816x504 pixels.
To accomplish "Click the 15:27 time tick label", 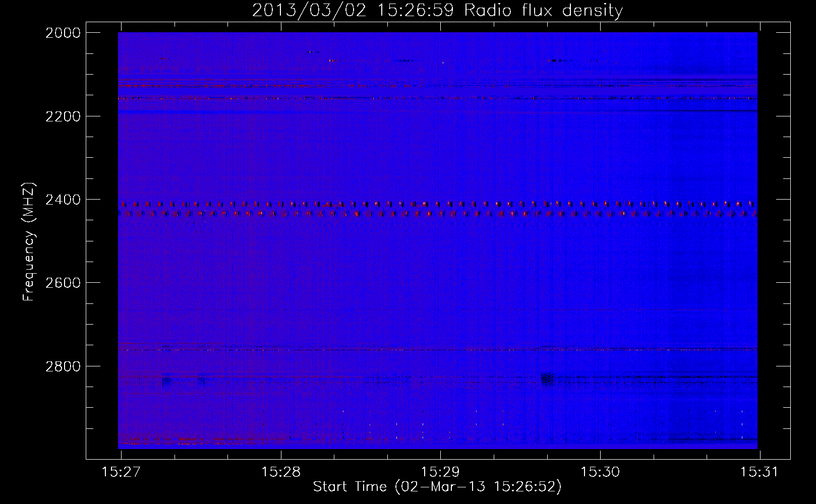I will [121, 472].
